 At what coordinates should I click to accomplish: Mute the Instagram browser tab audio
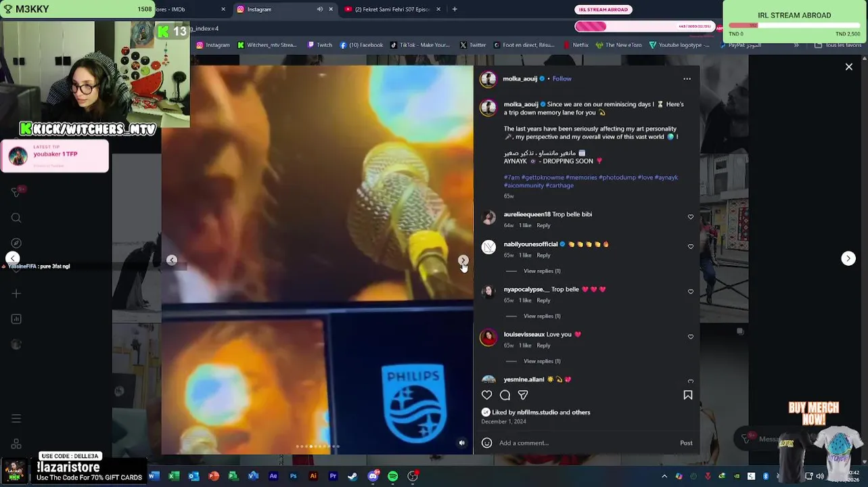tap(319, 9)
